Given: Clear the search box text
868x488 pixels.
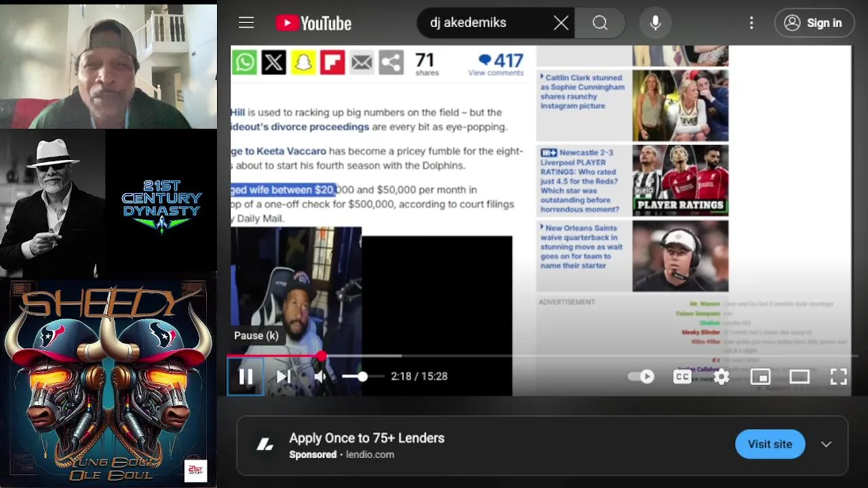Looking at the screenshot, I should point(561,23).
